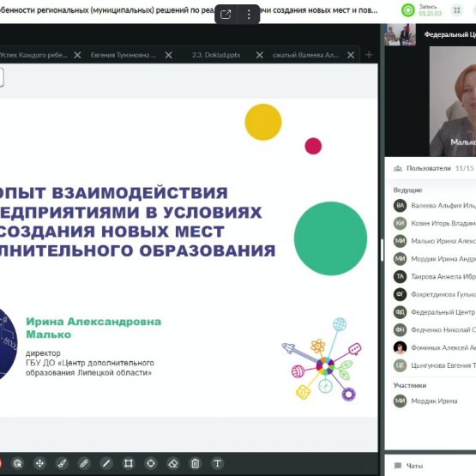Select presenter Фоминых Алексей
Screen dimensions: 476x476
tap(435, 347)
